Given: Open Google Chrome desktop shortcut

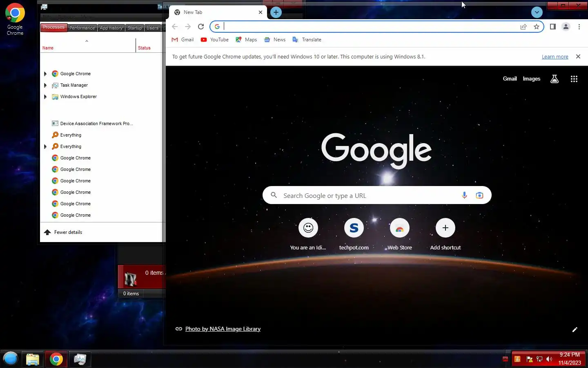Looking at the screenshot, I should click(x=15, y=19).
